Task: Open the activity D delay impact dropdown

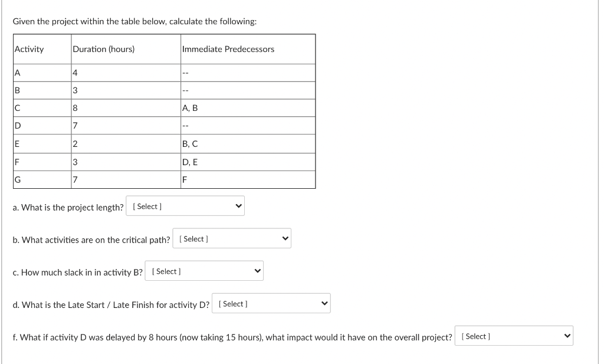Action: click(x=513, y=335)
